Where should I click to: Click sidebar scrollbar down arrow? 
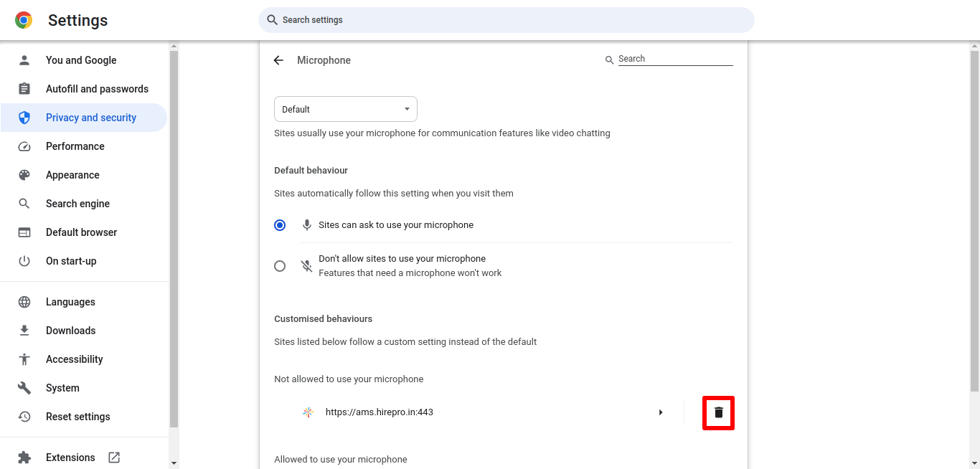[174, 463]
